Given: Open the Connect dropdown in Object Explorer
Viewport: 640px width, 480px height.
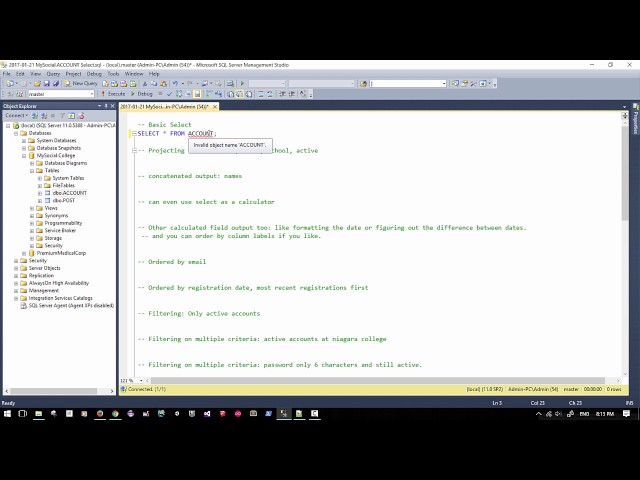Looking at the screenshot, I should coord(16,116).
